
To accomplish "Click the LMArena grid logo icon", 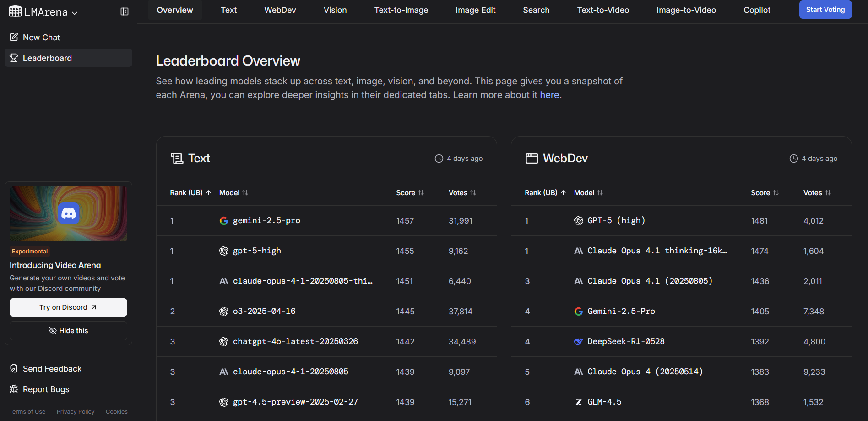I will [15, 11].
